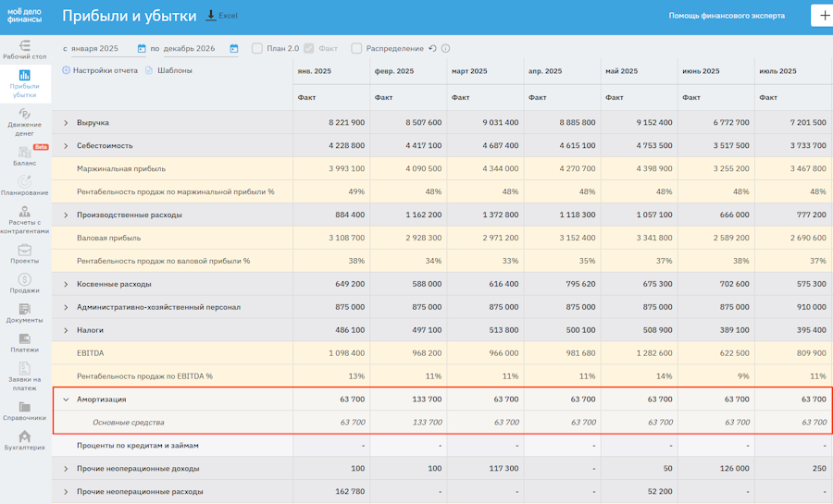Expand the Косвенные расходы row
Viewport: 833px width, 504px height.
click(x=66, y=285)
